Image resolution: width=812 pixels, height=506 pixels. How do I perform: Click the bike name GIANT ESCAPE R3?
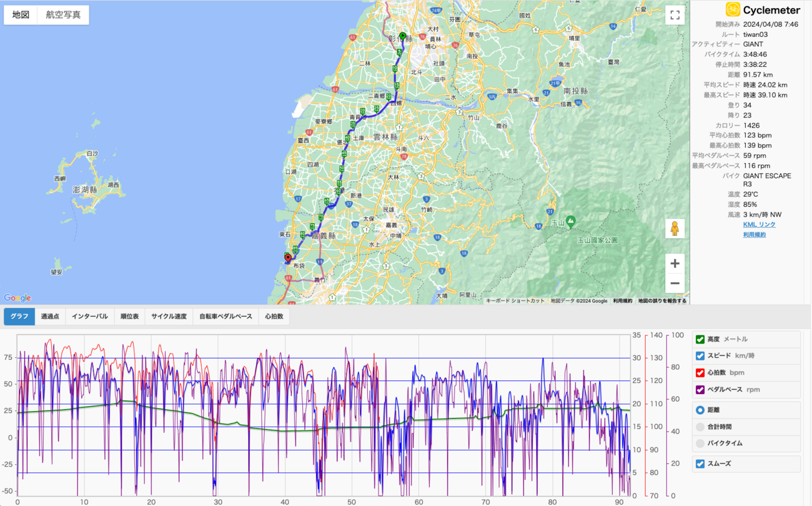pyautogui.click(x=767, y=180)
